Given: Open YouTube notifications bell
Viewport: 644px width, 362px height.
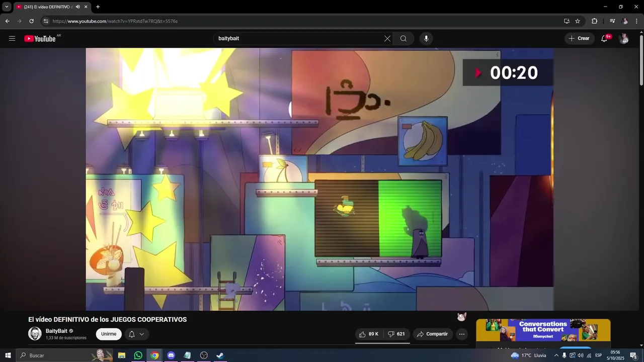Looking at the screenshot, I should tap(604, 39).
